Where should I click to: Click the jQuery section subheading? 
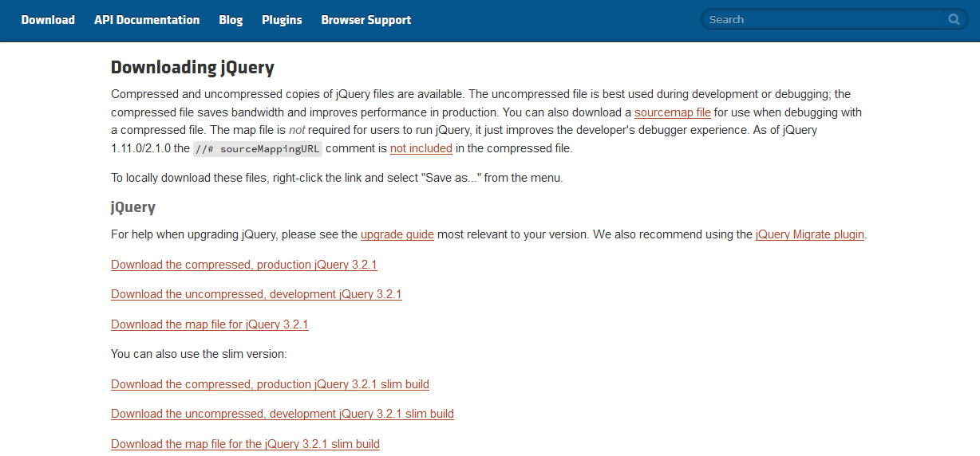[133, 207]
